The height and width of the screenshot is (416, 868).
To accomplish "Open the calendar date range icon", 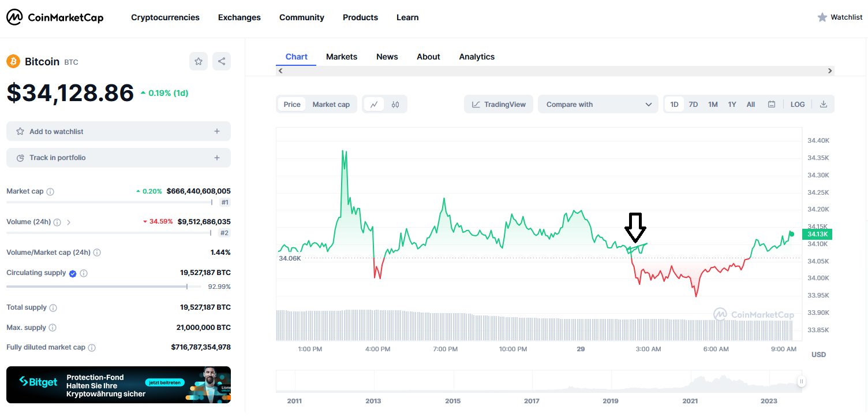I will point(772,105).
